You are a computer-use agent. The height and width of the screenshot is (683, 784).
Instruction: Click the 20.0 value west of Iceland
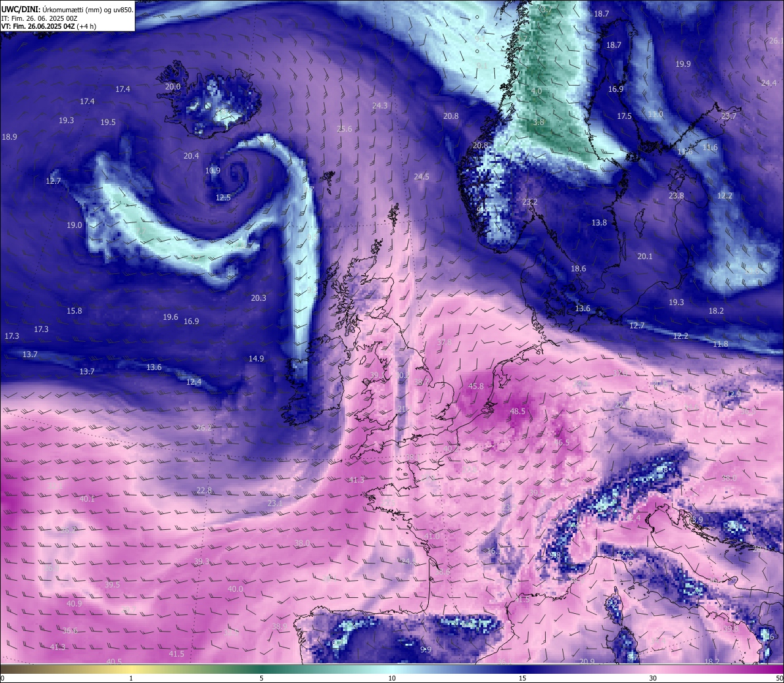173,87
